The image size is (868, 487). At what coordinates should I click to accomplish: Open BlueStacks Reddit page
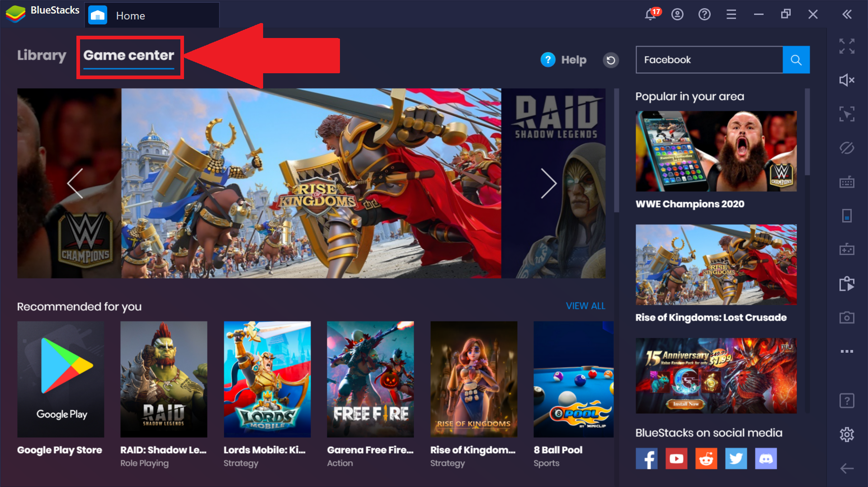coord(706,459)
